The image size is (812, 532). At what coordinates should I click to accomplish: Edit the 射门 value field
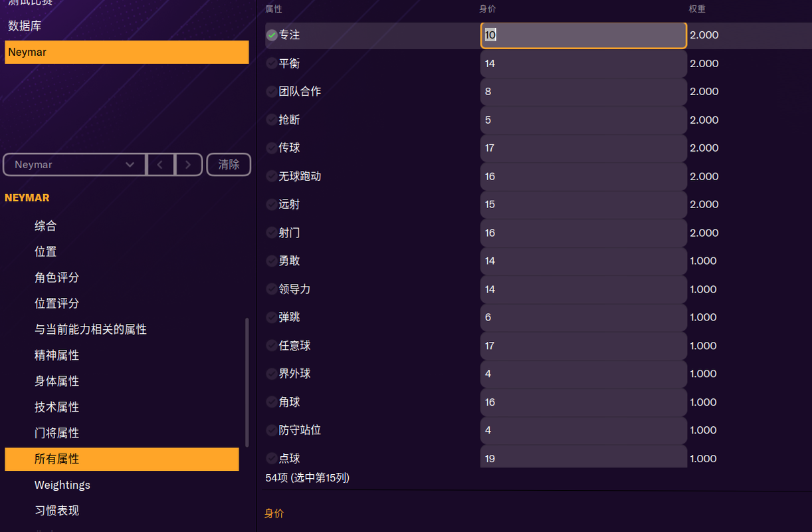pos(583,233)
